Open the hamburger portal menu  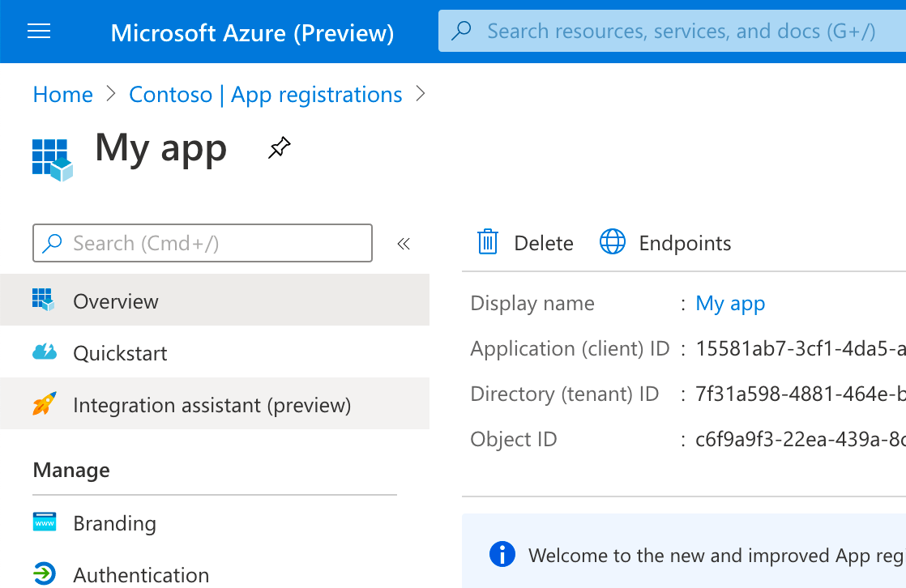pos(39,32)
